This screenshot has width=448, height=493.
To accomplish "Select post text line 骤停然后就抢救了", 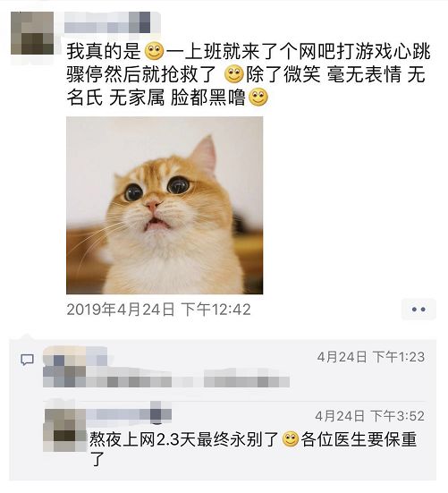I will click(x=141, y=74).
